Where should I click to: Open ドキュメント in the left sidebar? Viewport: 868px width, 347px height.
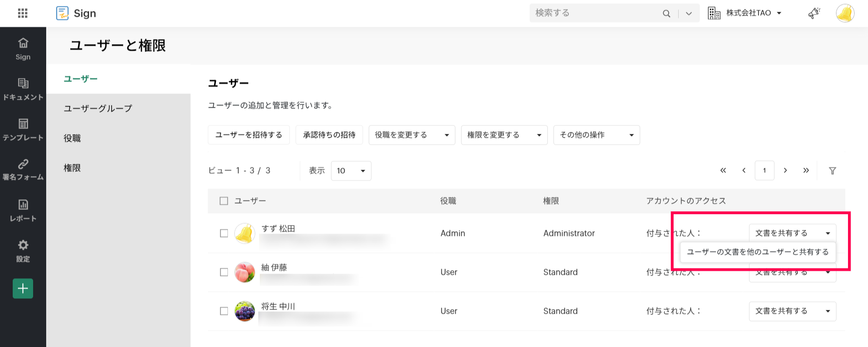tap(23, 89)
